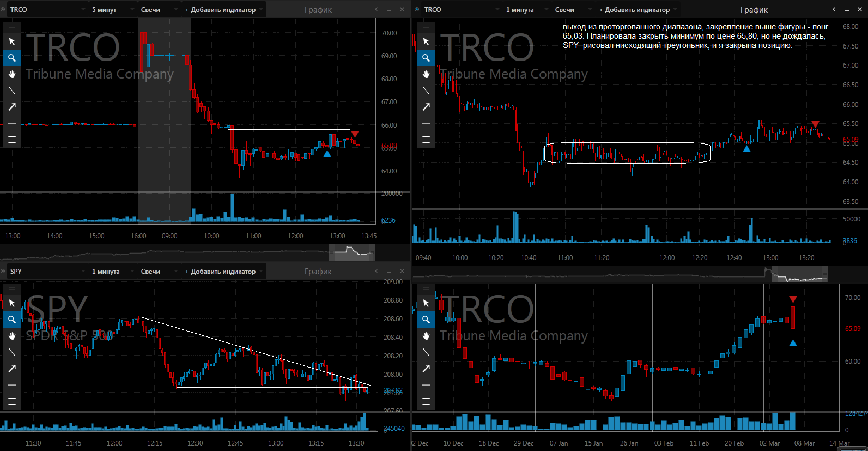Select the rectangle tool in TRCO daily chart
Screen dimensions: 868x451
426,401
